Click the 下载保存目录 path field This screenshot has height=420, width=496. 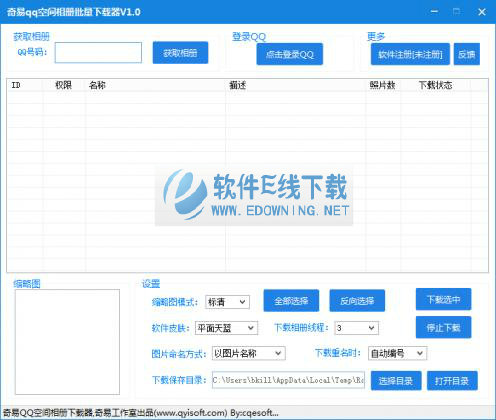[288, 380]
